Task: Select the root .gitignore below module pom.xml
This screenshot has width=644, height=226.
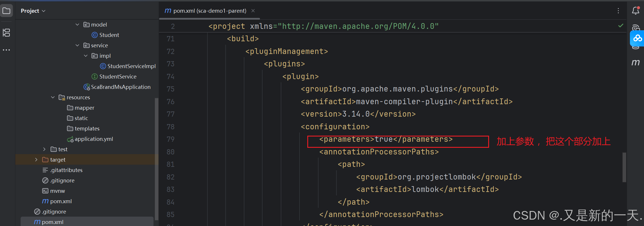Action: 54,212
